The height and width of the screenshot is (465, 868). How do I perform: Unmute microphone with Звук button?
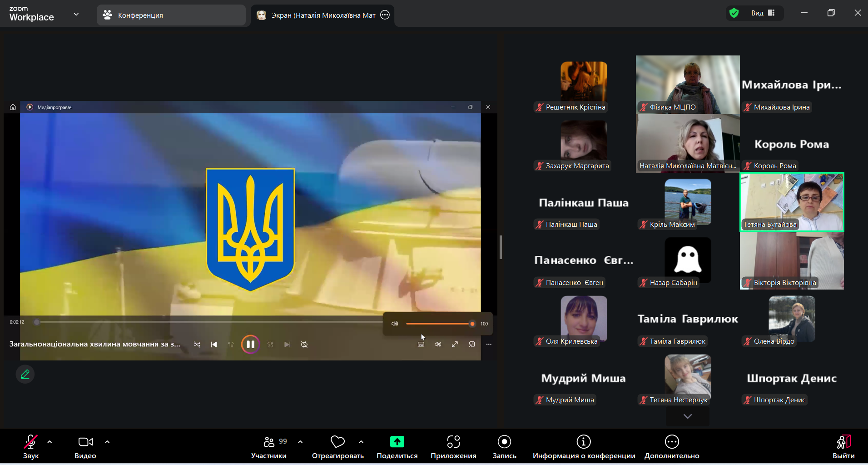30,446
